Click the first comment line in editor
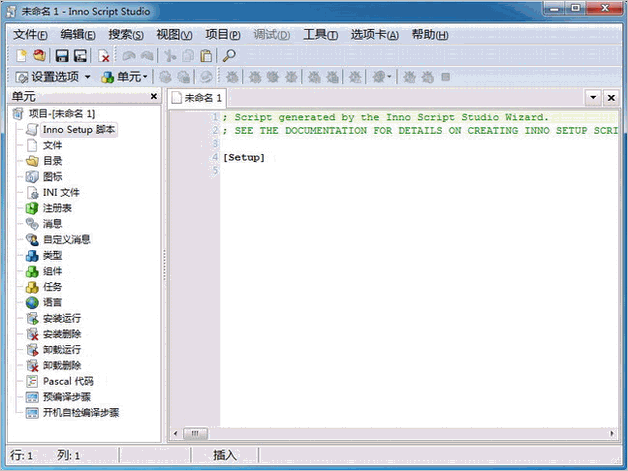628x471 pixels. tap(385, 117)
